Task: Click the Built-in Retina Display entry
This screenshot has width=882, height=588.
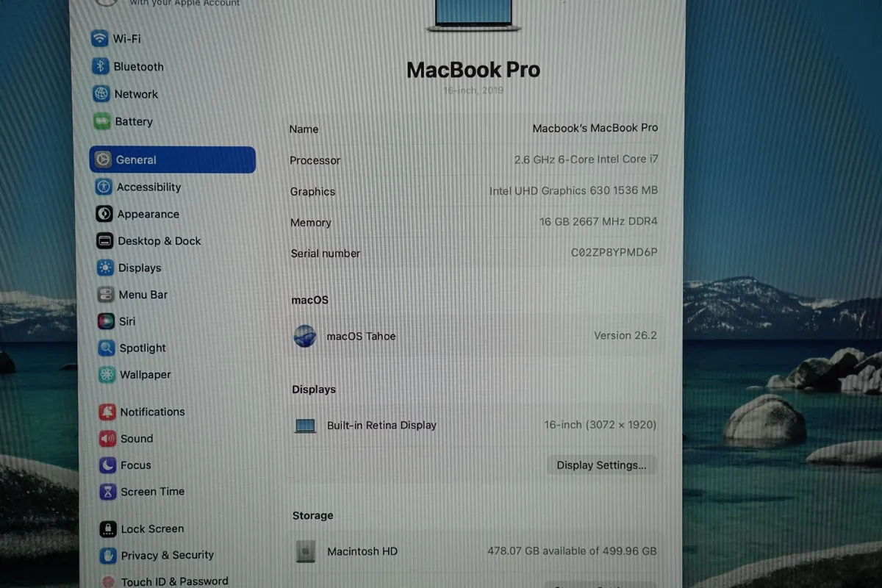Action: pos(381,425)
